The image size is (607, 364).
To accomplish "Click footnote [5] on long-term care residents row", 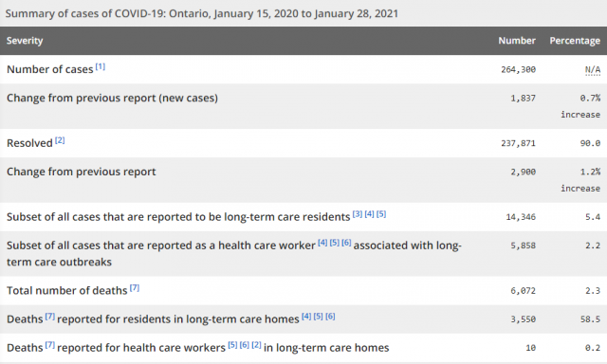I will point(381,214).
